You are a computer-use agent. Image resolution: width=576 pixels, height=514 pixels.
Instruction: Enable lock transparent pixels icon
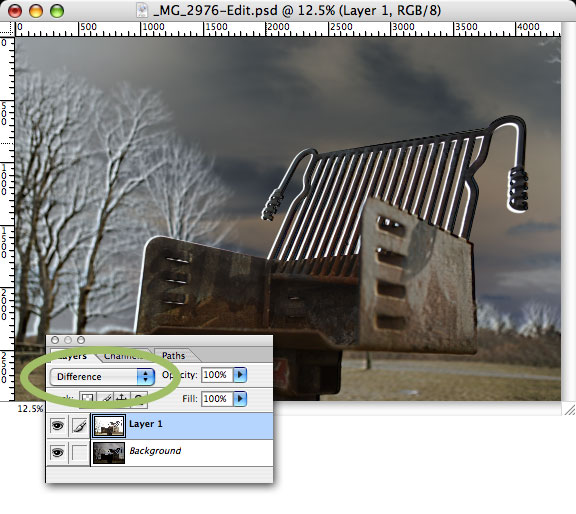pyautogui.click(x=87, y=399)
